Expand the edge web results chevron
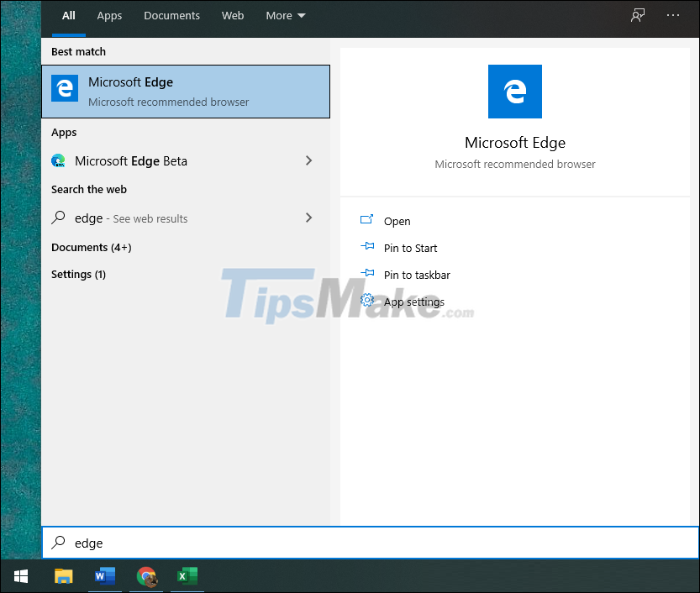The width and height of the screenshot is (700, 593). [x=308, y=218]
